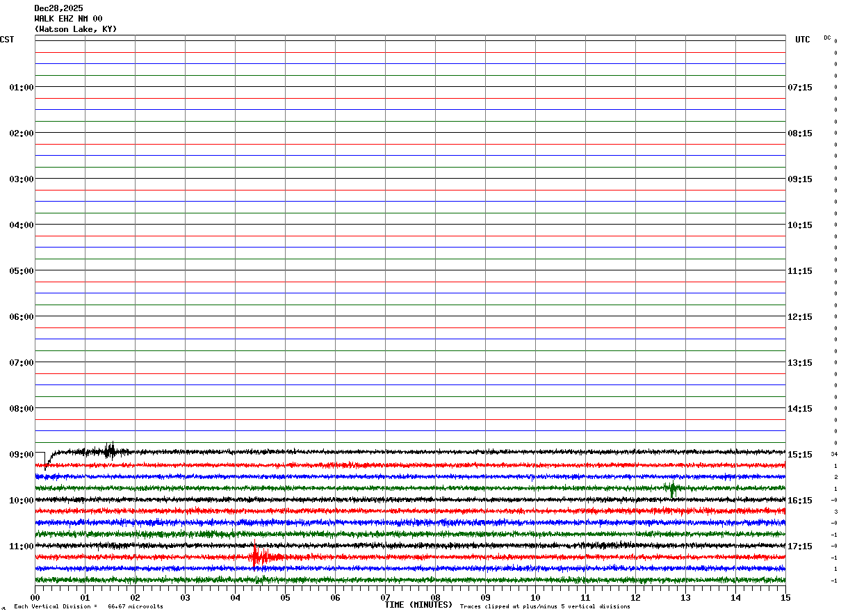Click the UTC timezone header
841x616 pixels.
click(x=803, y=40)
